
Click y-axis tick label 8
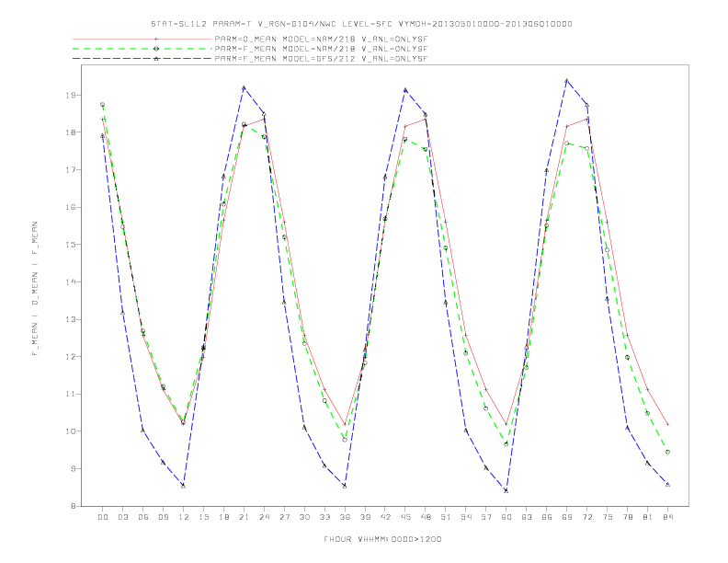73,506
